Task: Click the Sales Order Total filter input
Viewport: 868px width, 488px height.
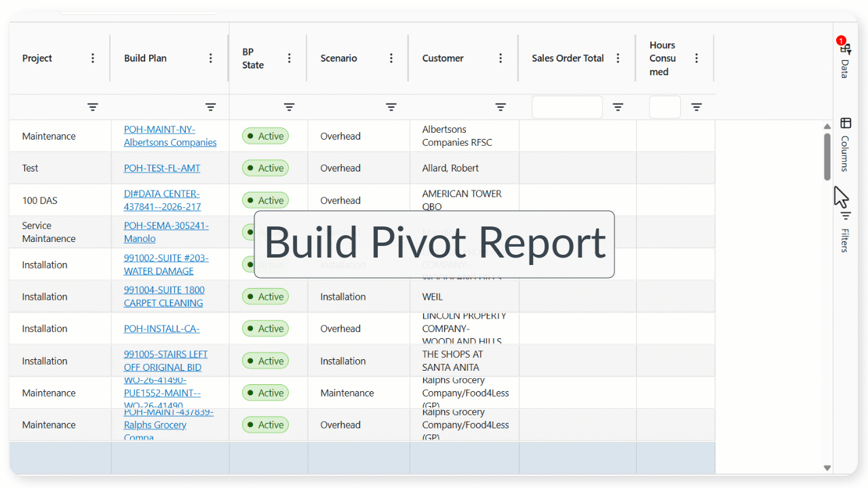Action: pyautogui.click(x=567, y=107)
